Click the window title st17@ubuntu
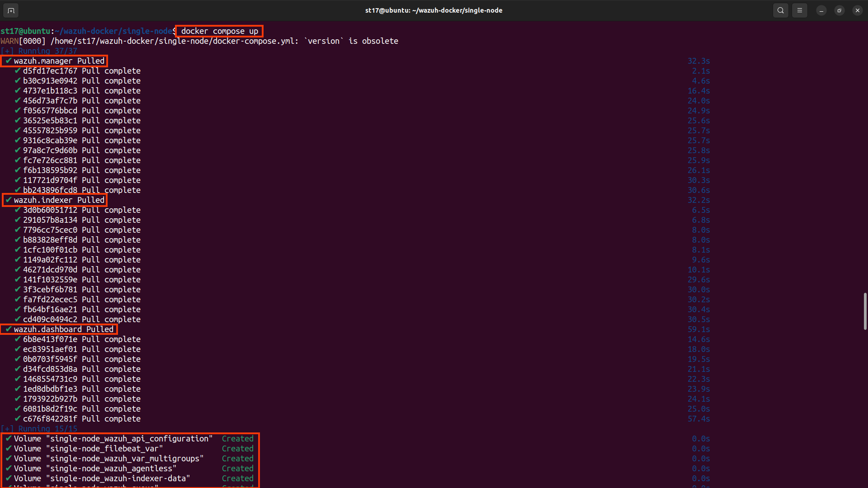 coord(434,10)
